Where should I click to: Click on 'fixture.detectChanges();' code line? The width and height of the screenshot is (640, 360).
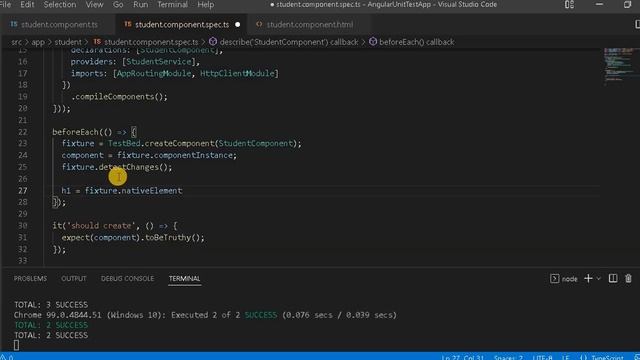[x=117, y=167]
